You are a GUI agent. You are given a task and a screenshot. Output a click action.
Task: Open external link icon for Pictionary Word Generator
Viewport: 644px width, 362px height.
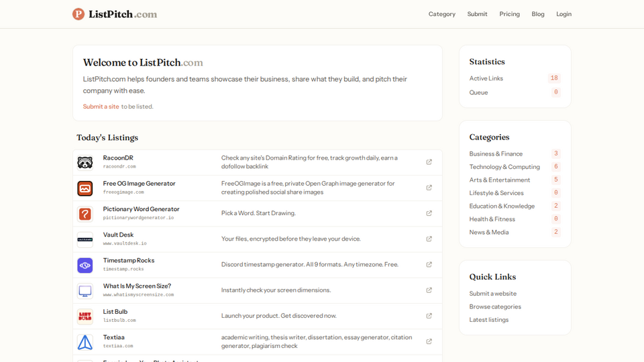coord(429,213)
